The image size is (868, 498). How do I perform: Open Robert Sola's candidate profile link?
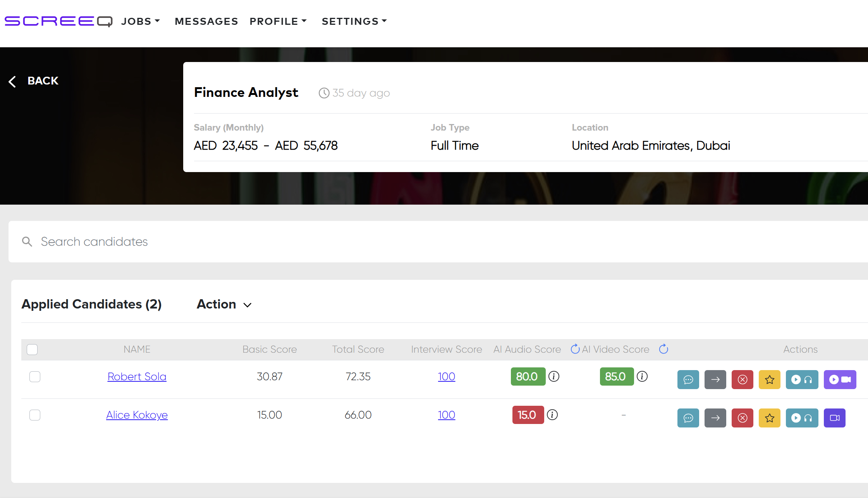coord(137,376)
